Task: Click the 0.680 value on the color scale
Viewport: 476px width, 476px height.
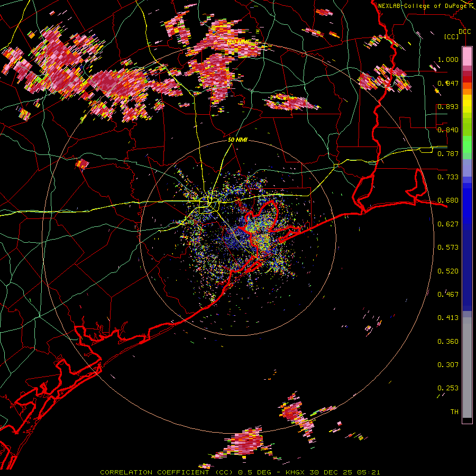Action: [448, 200]
